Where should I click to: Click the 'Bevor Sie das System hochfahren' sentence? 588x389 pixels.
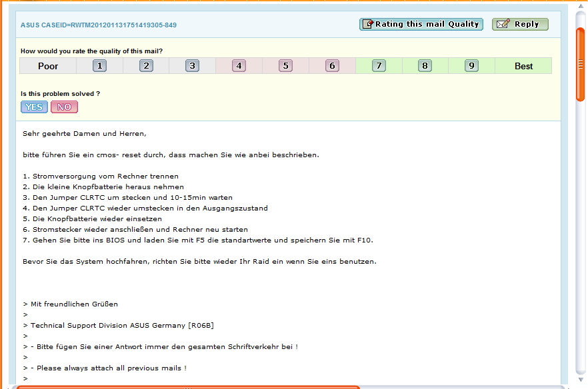199,262
